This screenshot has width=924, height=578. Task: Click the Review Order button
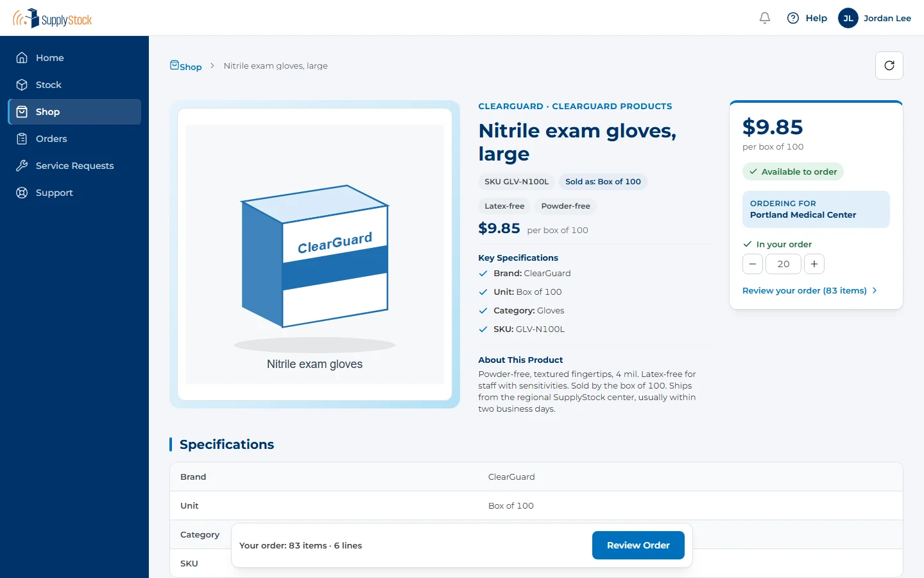point(638,545)
